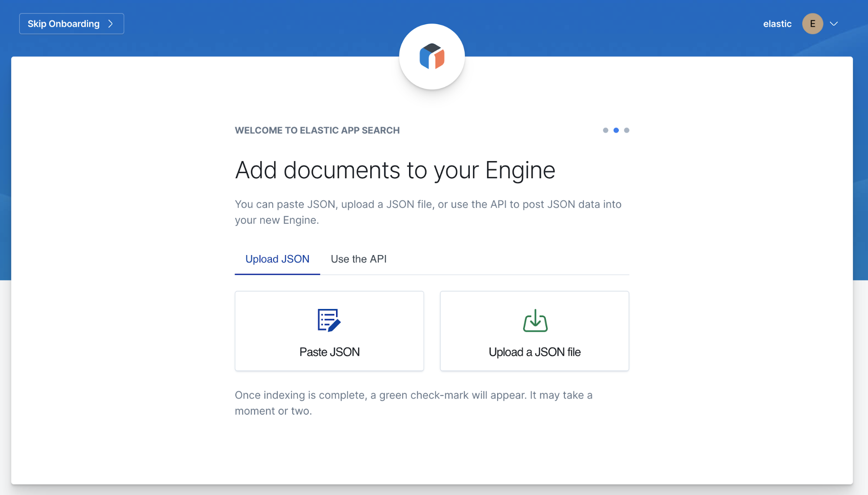Click the WELCOME TO ELASTIC APP SEARCH label
Screen dimensions: 868x495
tap(317, 130)
